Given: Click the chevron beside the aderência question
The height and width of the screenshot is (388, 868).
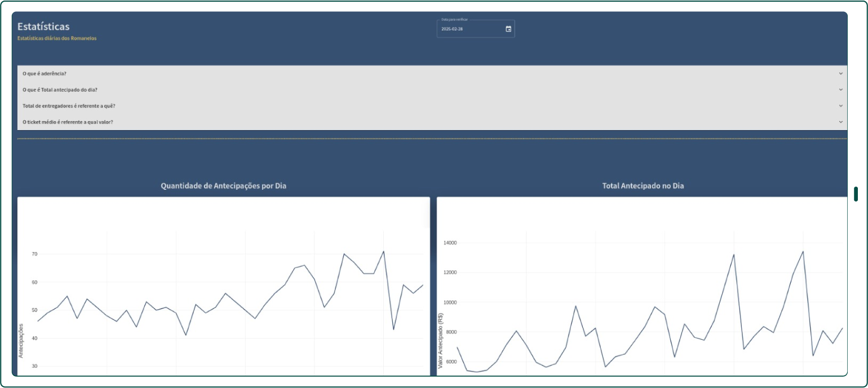Looking at the screenshot, I should tap(842, 73).
